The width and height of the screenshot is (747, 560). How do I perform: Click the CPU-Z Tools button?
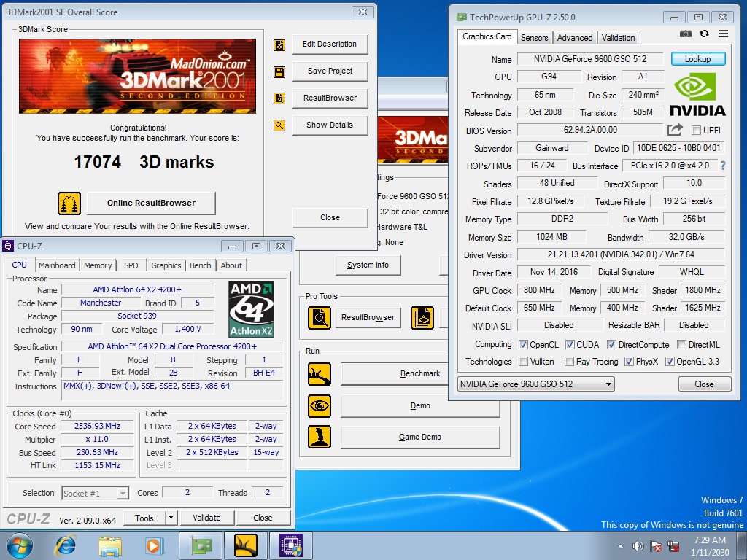click(x=144, y=518)
